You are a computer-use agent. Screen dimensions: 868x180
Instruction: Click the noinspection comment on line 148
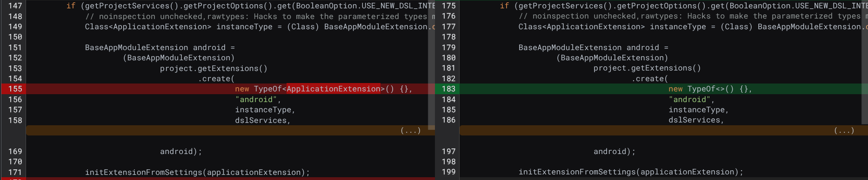256,17
